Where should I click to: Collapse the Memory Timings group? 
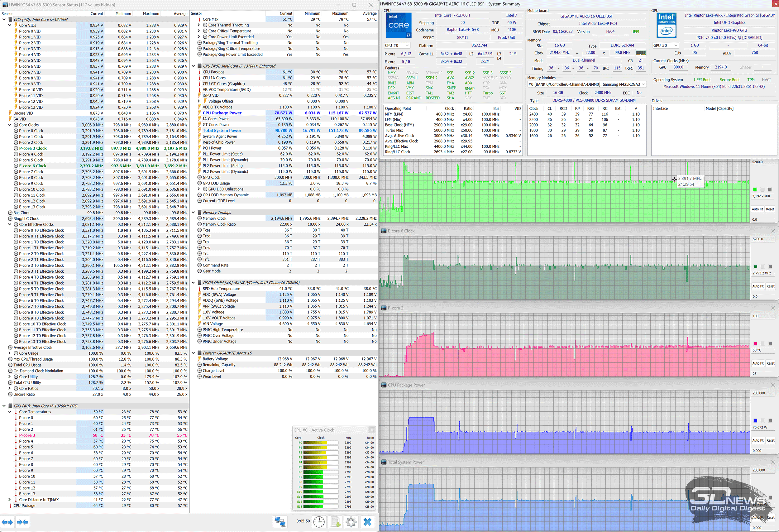(x=194, y=213)
